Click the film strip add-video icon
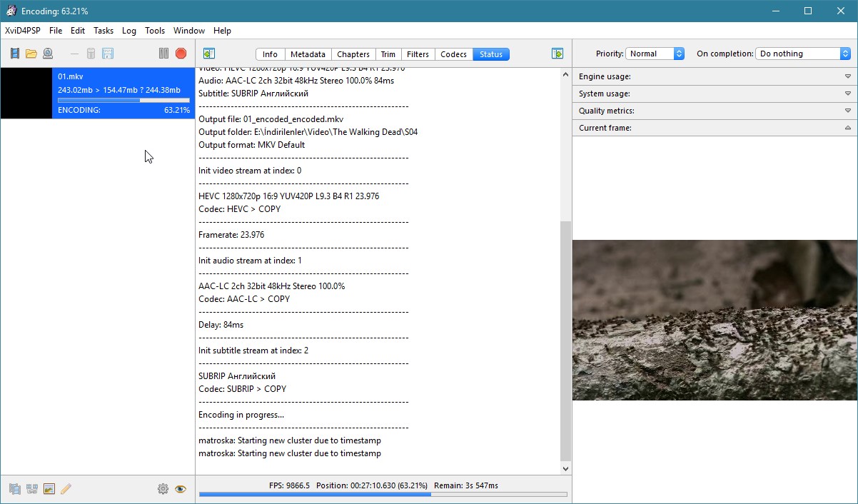Screen dimensions: 858x504 click(x=14, y=54)
